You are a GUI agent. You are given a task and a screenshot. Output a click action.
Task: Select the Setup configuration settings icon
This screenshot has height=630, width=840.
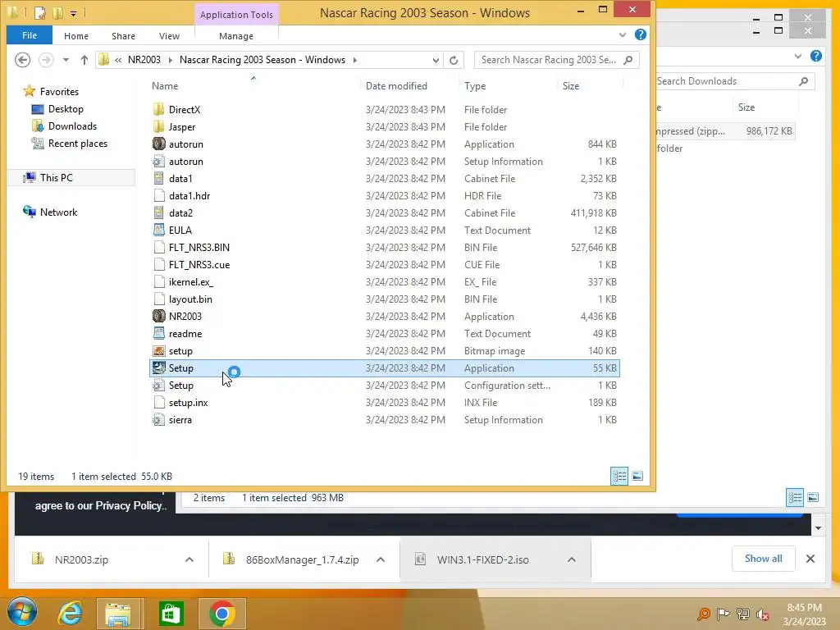tap(158, 386)
